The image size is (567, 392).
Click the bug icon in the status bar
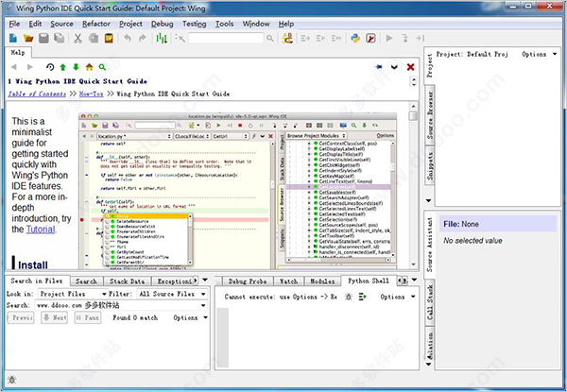tap(12, 380)
